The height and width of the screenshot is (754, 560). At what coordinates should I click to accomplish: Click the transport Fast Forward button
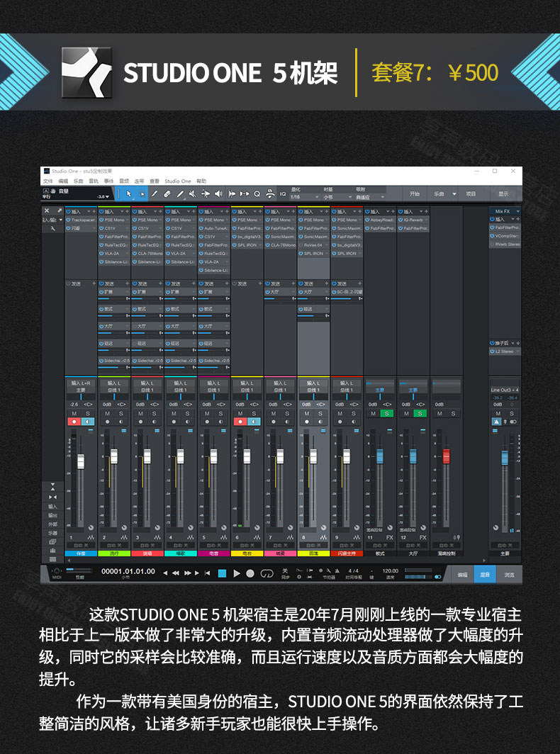pyautogui.click(x=188, y=573)
